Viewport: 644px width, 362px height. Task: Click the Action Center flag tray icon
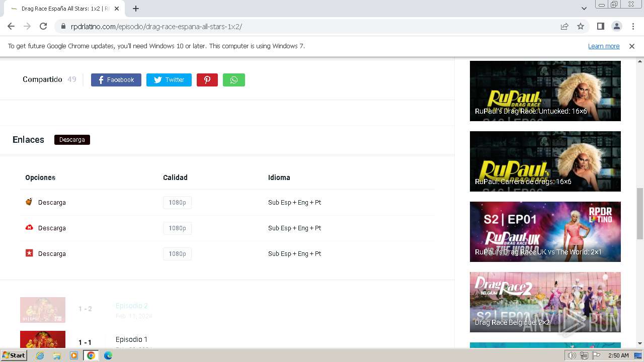(x=596, y=355)
